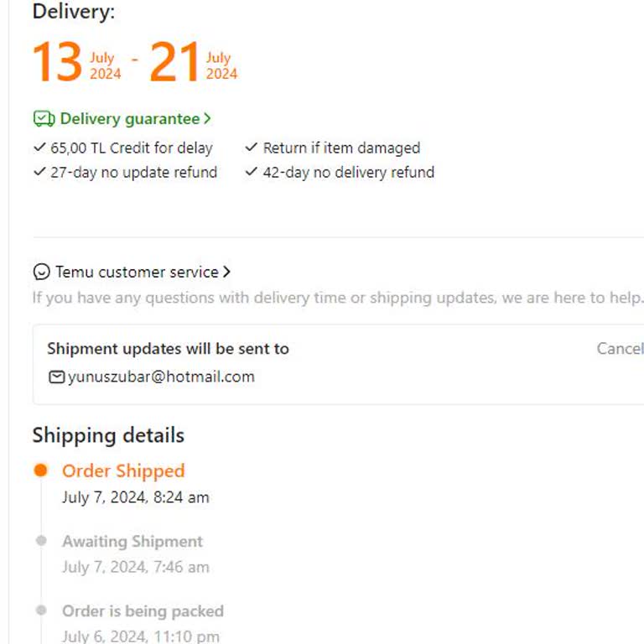
Task: Open the Temu customer service link
Action: click(137, 272)
